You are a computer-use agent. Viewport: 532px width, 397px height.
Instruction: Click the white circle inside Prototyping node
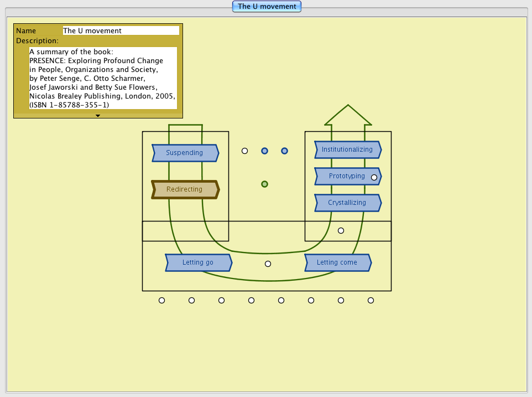(x=374, y=177)
